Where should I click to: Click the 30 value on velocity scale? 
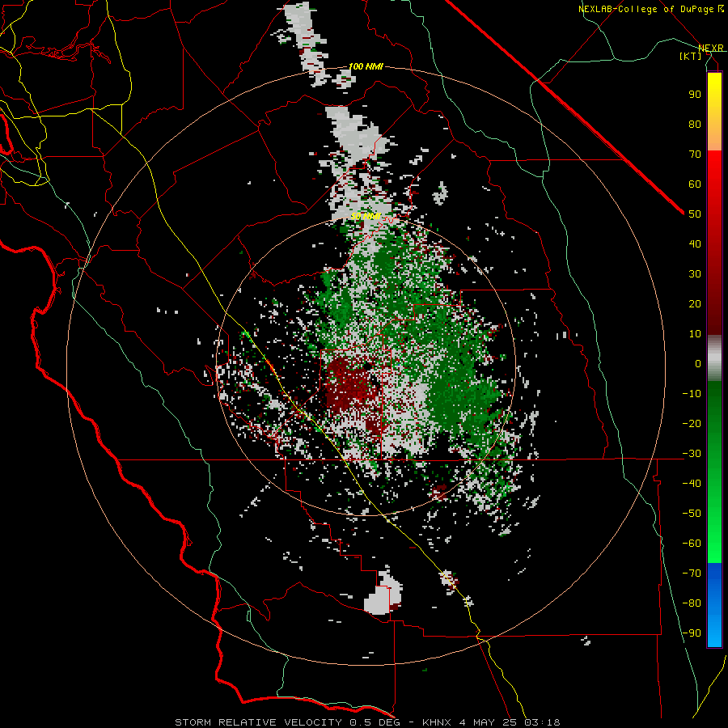coord(695,274)
